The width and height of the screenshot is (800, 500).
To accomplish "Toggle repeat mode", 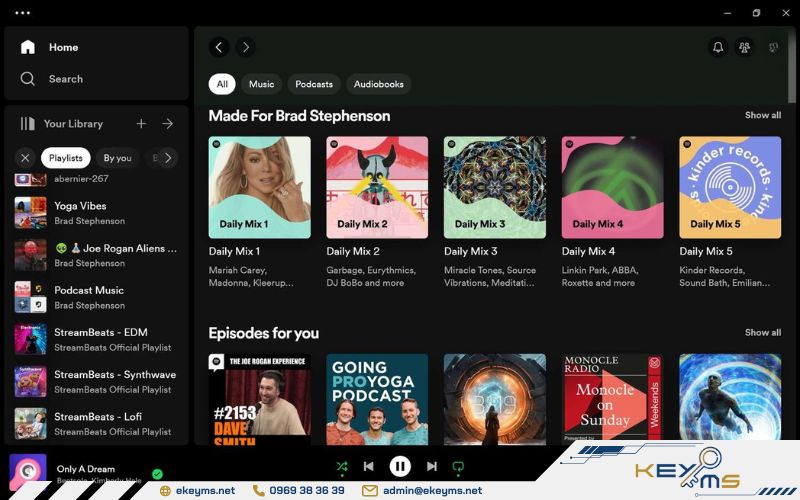I will tap(458, 466).
